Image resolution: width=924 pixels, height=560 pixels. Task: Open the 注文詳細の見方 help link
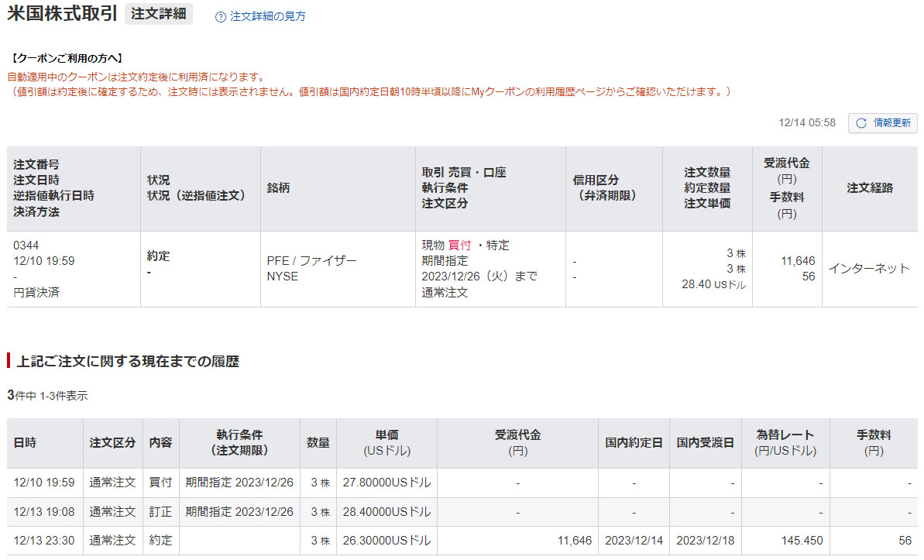point(267,16)
